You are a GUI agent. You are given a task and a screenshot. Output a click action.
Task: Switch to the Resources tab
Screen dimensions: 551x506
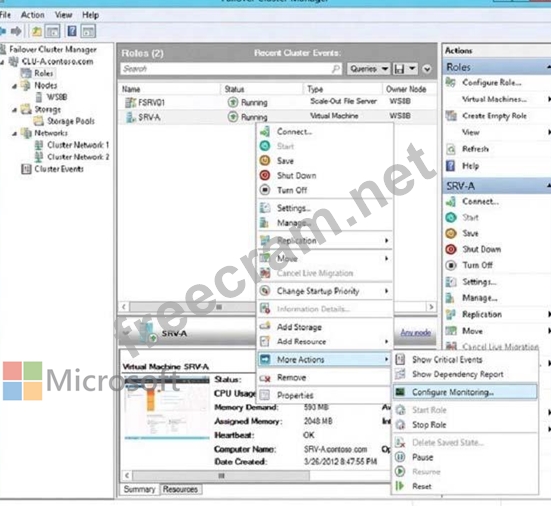[x=180, y=489]
